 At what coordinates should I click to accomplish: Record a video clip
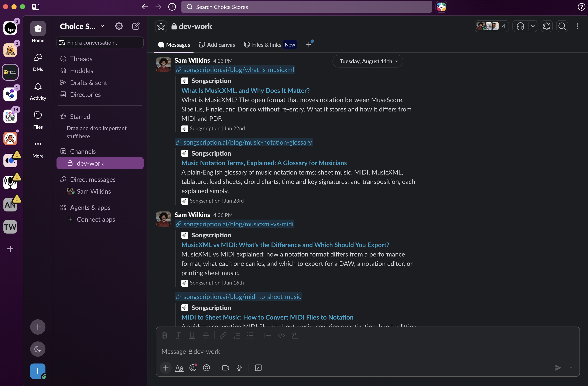point(226,368)
